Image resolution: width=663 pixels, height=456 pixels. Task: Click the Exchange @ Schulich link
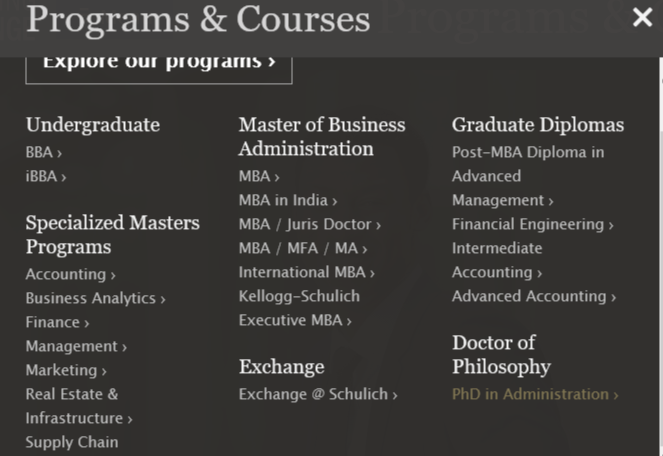pos(318,394)
